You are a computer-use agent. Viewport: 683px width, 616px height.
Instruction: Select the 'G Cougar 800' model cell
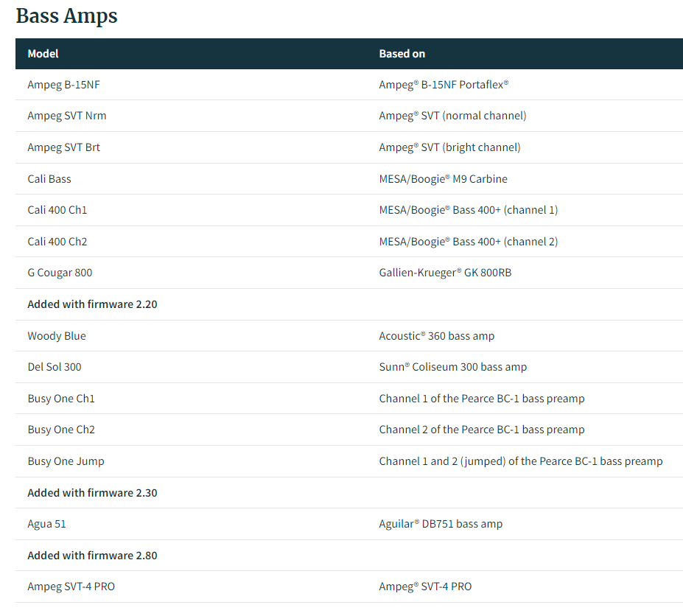point(60,273)
